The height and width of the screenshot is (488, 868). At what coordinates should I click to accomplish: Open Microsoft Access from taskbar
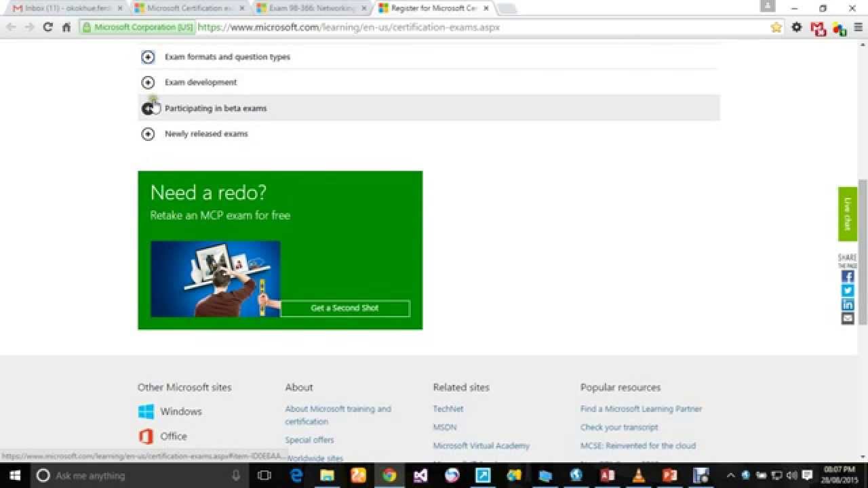coord(607,475)
